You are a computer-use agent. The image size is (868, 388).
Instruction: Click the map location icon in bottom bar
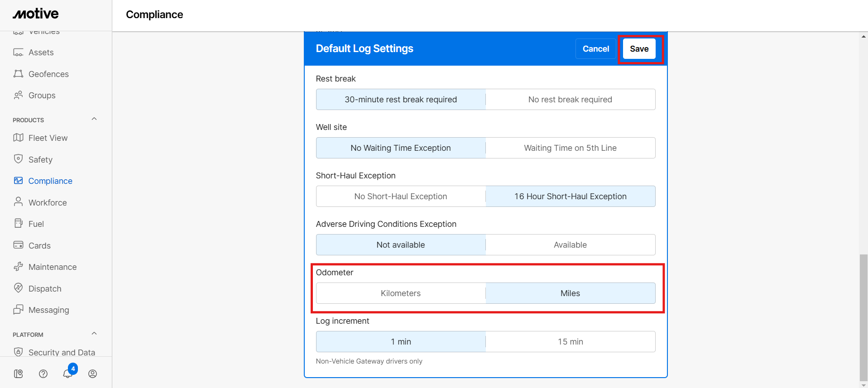pos(19,374)
